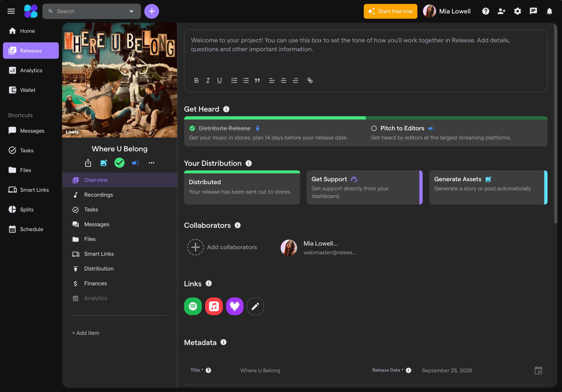Click the Where U Belong cover art

pos(120,80)
